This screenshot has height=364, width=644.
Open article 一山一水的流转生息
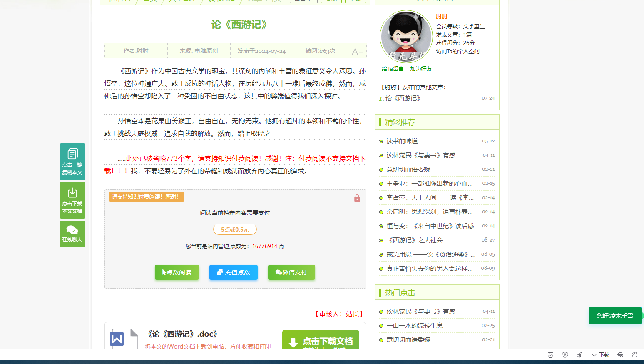click(x=415, y=326)
